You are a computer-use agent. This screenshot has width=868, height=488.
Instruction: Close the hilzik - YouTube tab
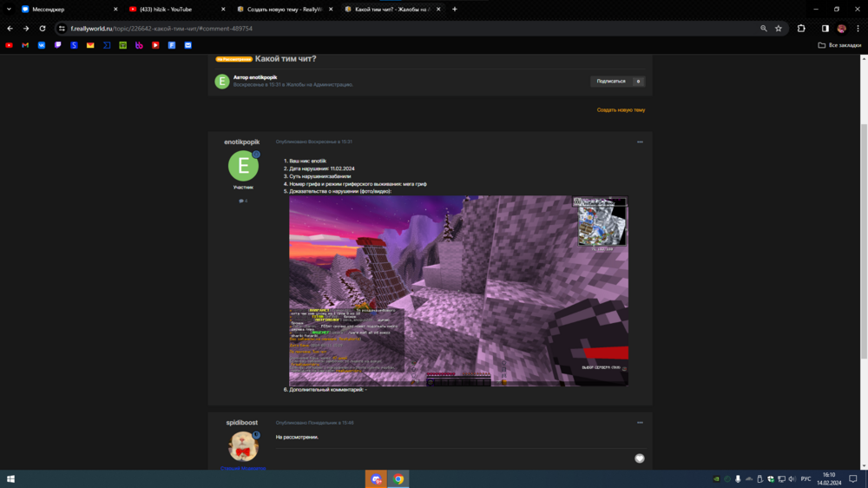tap(223, 9)
